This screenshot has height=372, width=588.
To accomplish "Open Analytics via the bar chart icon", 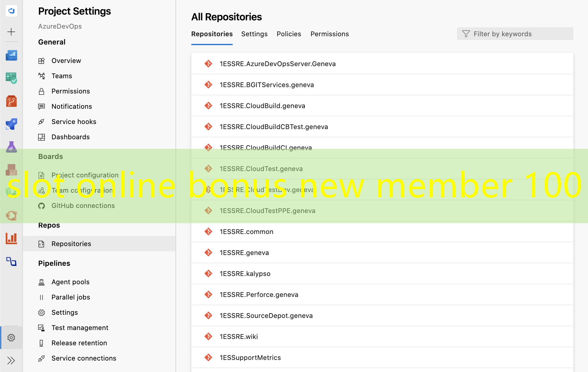I will point(11,238).
